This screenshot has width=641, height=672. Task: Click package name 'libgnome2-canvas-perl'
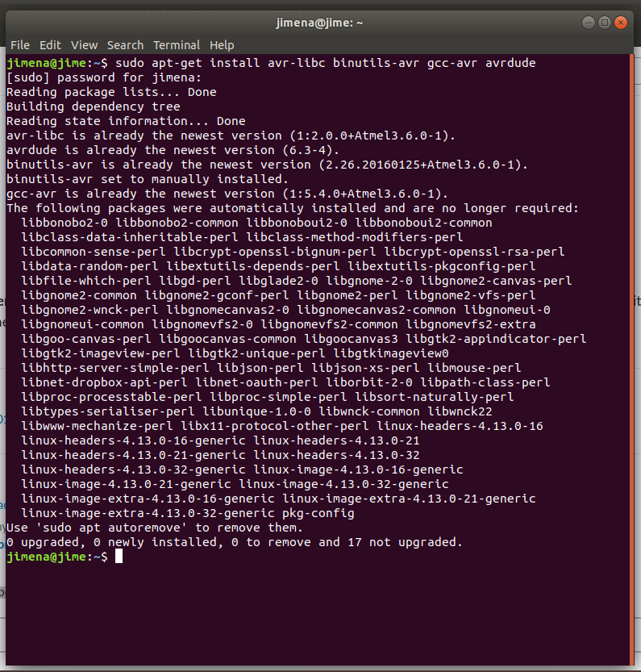(x=496, y=281)
